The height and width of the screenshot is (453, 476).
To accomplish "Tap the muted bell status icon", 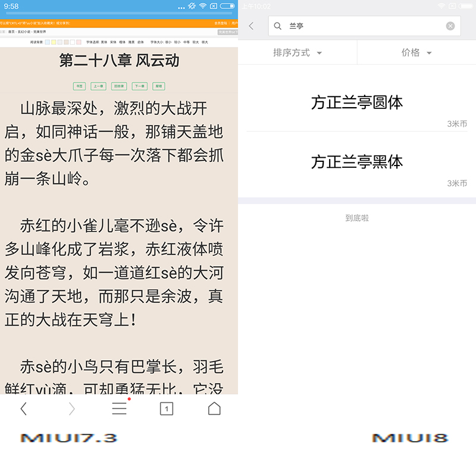I will tap(192, 6).
